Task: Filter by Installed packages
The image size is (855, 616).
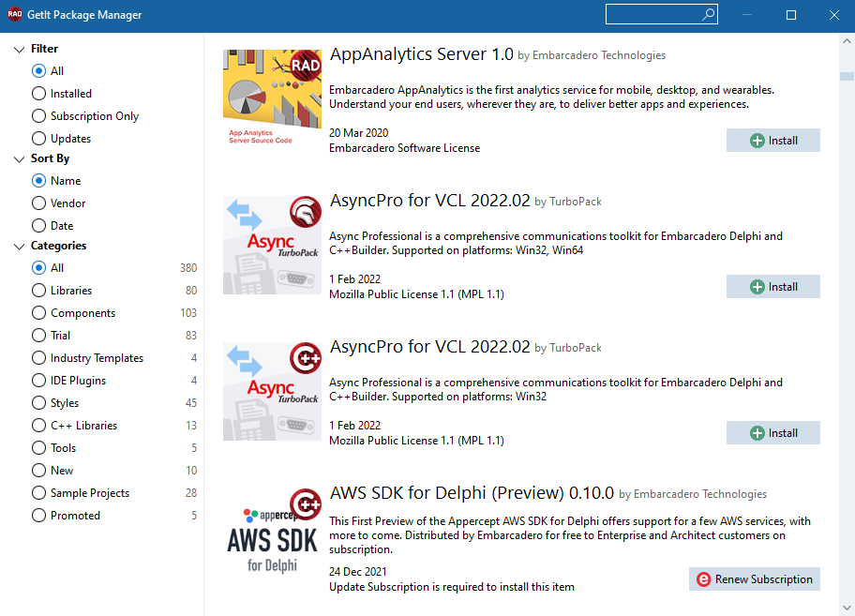Action: coord(38,93)
